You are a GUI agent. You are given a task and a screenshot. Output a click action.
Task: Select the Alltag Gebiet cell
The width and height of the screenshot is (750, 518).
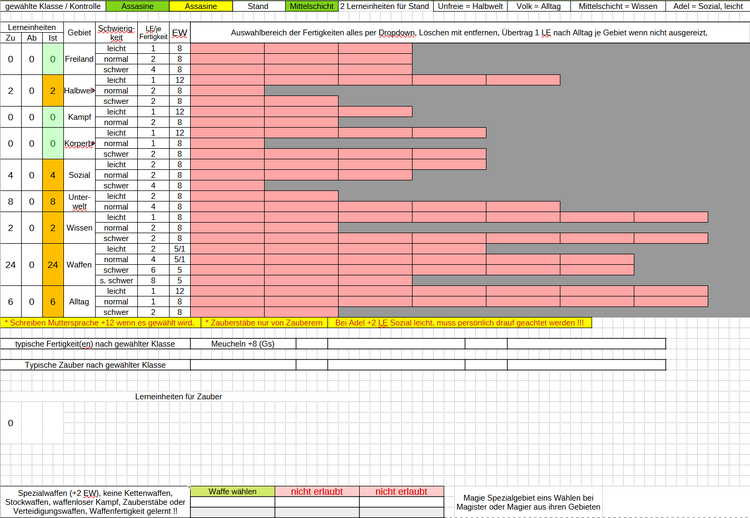[x=79, y=301]
